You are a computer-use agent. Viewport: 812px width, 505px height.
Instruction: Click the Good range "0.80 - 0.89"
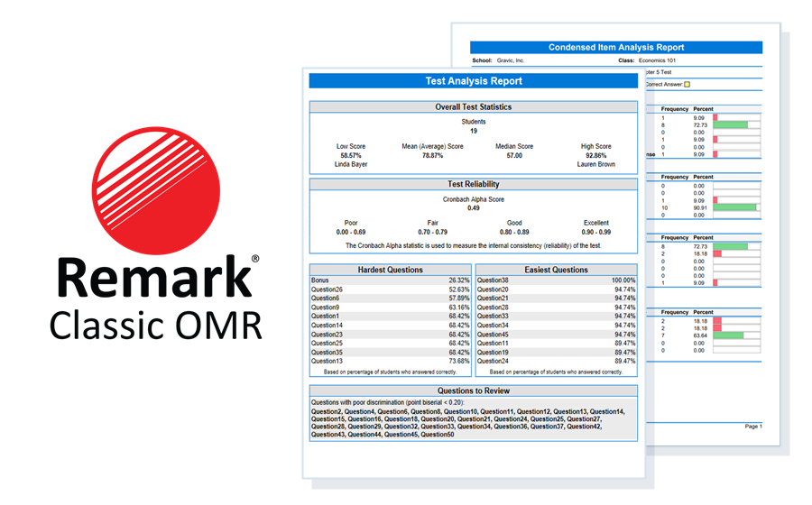[x=514, y=232]
